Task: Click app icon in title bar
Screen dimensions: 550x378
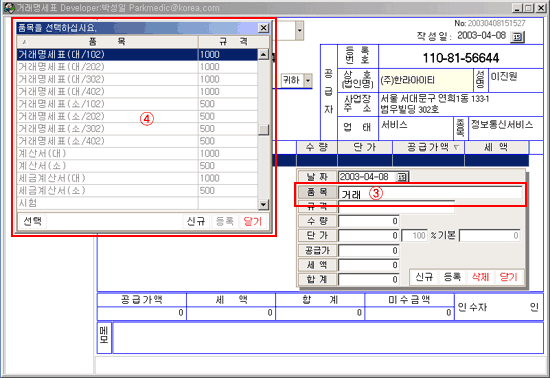Action: pyautogui.click(x=9, y=7)
